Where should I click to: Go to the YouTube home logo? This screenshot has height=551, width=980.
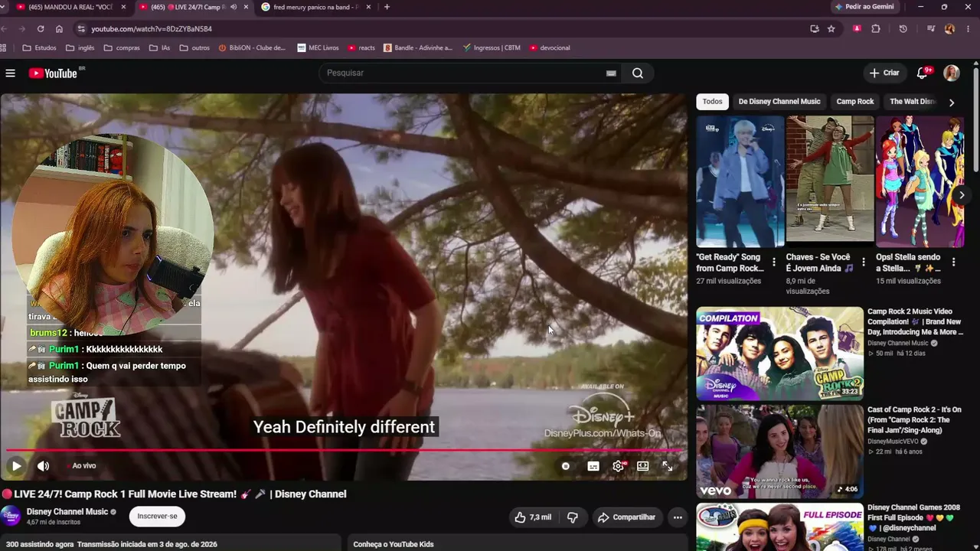point(53,73)
